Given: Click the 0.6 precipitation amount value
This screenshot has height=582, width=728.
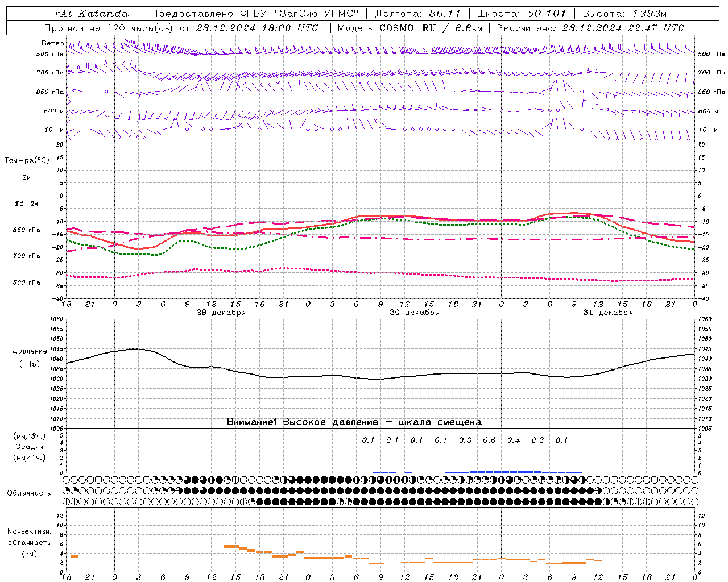Looking at the screenshot, I should click(x=489, y=440).
